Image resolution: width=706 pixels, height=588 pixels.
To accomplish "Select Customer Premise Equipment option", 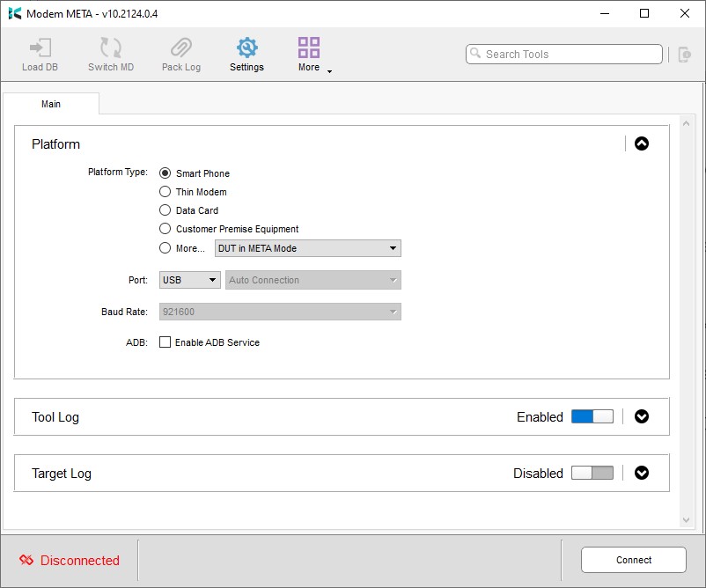I will tap(165, 229).
